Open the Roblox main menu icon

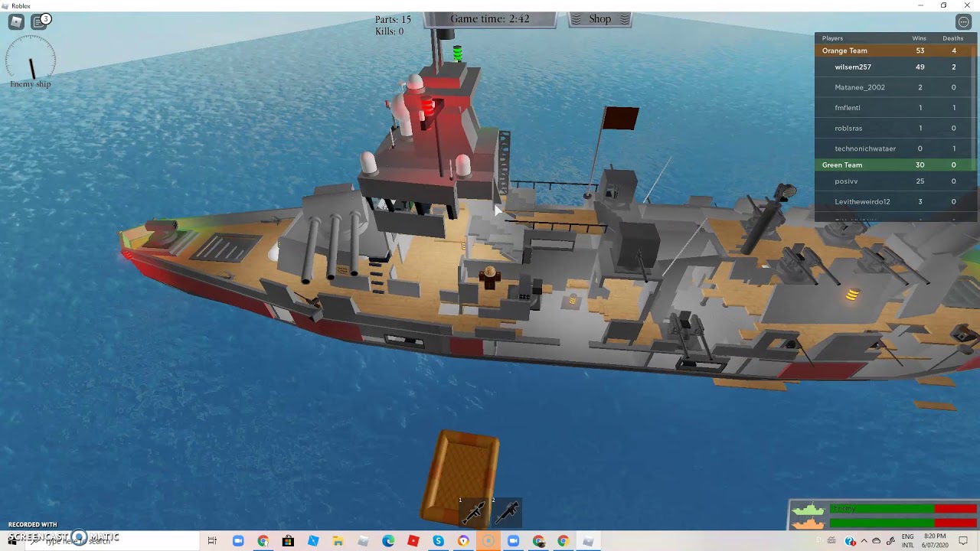point(16,22)
